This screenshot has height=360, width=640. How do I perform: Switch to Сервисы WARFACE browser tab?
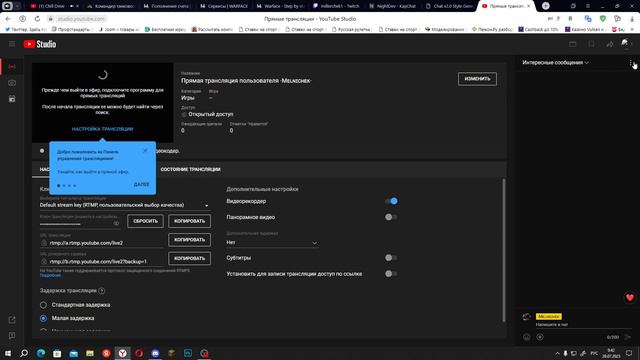click(x=225, y=6)
